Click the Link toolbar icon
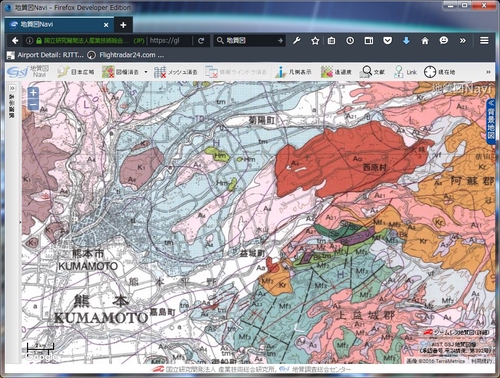 coord(405,72)
